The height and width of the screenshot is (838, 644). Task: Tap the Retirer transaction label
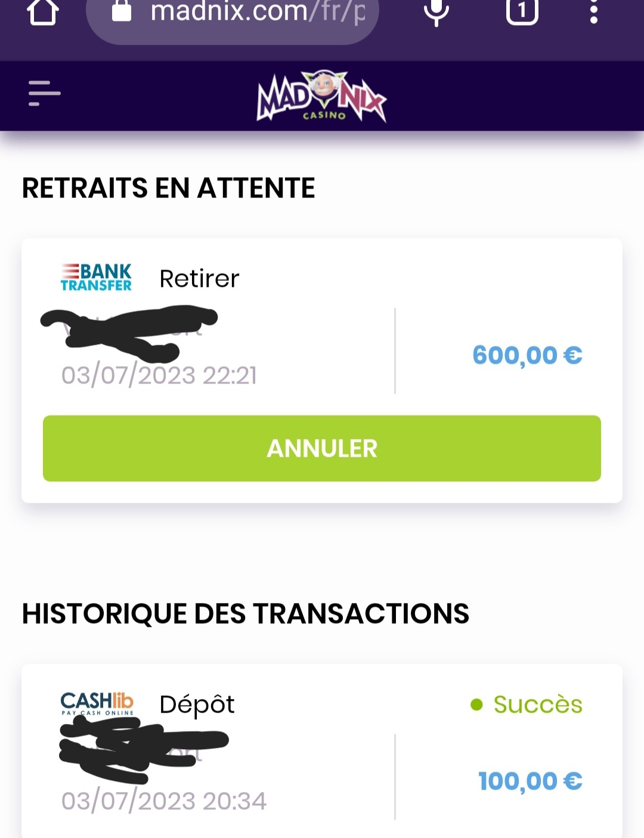point(199,279)
